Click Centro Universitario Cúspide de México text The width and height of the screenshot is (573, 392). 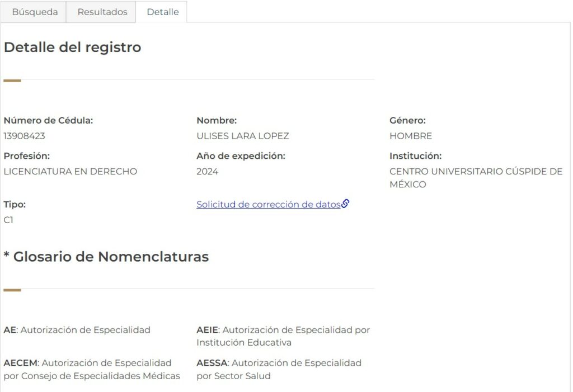[476, 178]
